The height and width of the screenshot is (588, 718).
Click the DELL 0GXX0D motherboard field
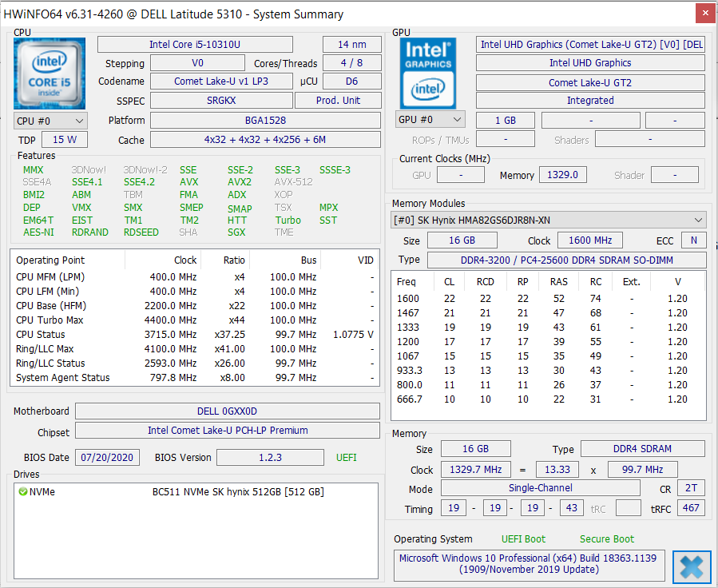point(227,411)
